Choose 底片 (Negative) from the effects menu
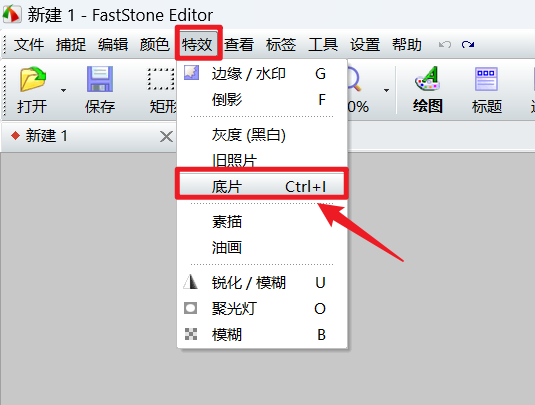The height and width of the screenshot is (405, 535). (x=262, y=187)
